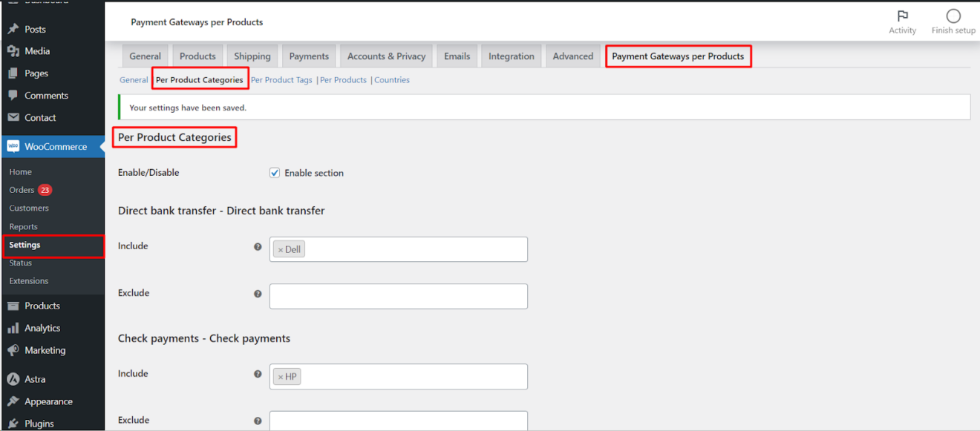Click the Media icon in sidebar
The width and height of the screenshot is (980, 431).
tap(13, 51)
